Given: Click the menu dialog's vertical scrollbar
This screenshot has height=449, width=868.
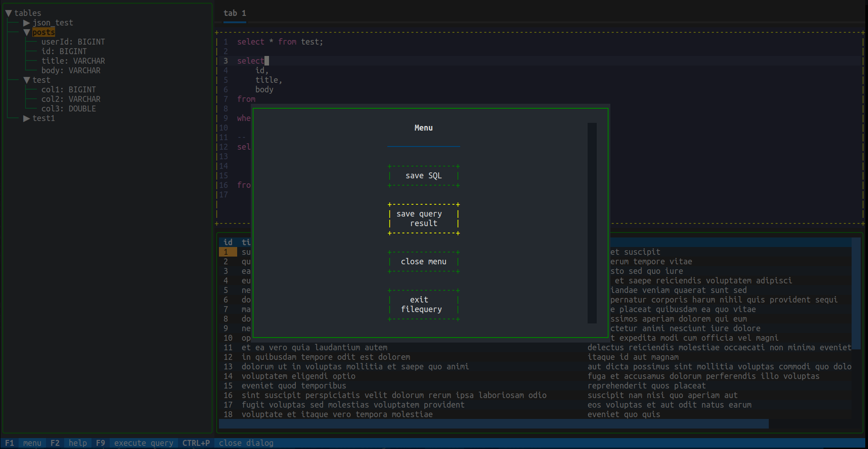Looking at the screenshot, I should [591, 223].
